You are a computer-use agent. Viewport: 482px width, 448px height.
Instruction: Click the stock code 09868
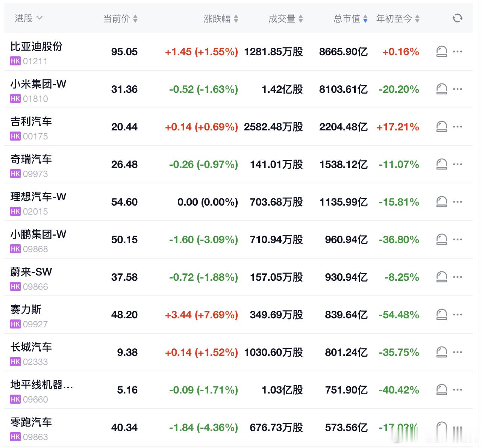pos(35,249)
